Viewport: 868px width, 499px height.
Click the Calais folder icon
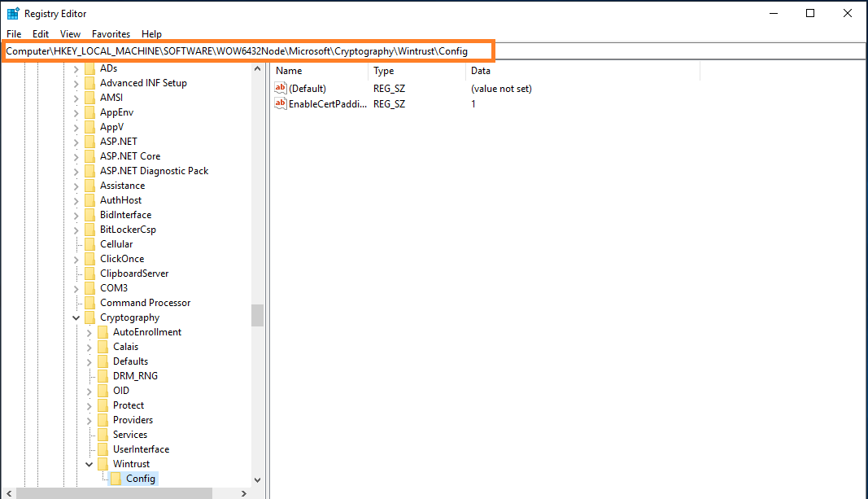(103, 348)
